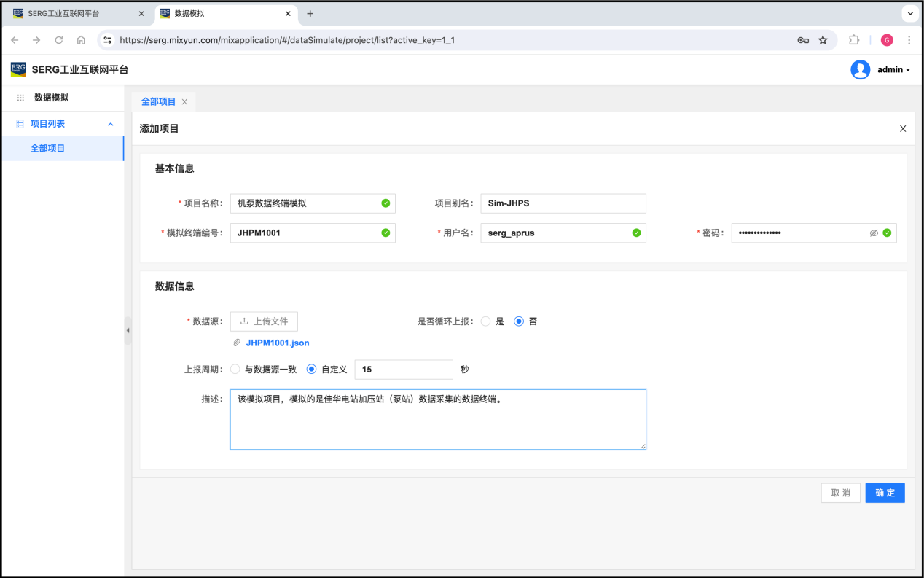
Task: Choose 与数据源一致 report period option
Action: [x=235, y=370]
